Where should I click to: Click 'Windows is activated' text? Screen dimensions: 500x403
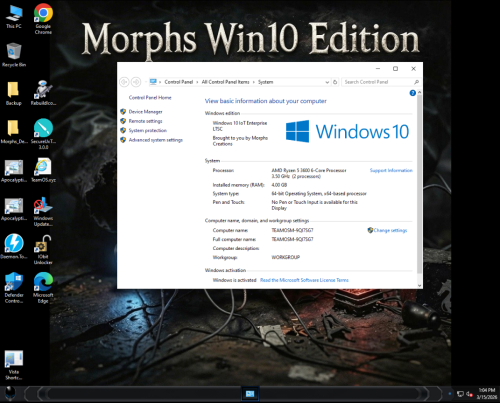[234, 280]
